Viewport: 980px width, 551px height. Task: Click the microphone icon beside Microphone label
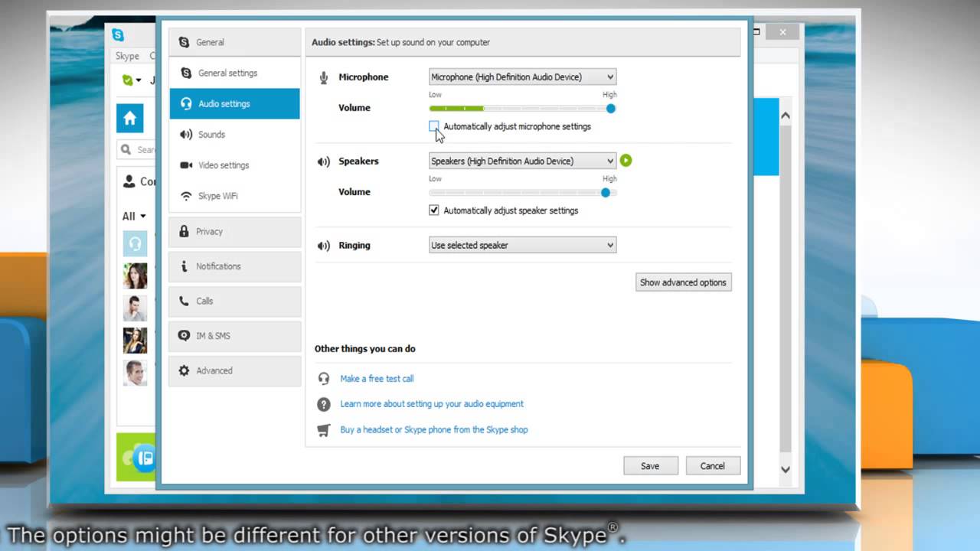pos(324,77)
